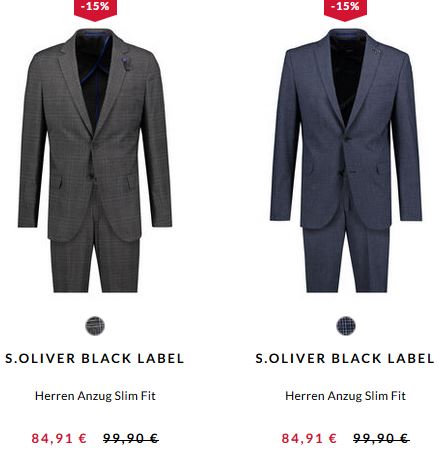Click the -15% badge above the navy suit
The width and height of the screenshot is (438, 452).
pyautogui.click(x=345, y=9)
